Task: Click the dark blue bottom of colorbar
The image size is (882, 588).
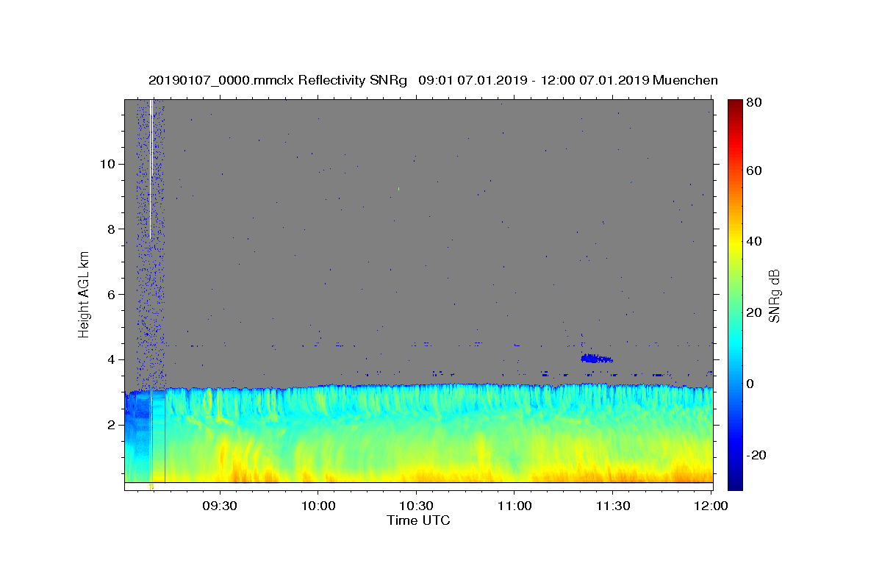Action: tap(735, 484)
